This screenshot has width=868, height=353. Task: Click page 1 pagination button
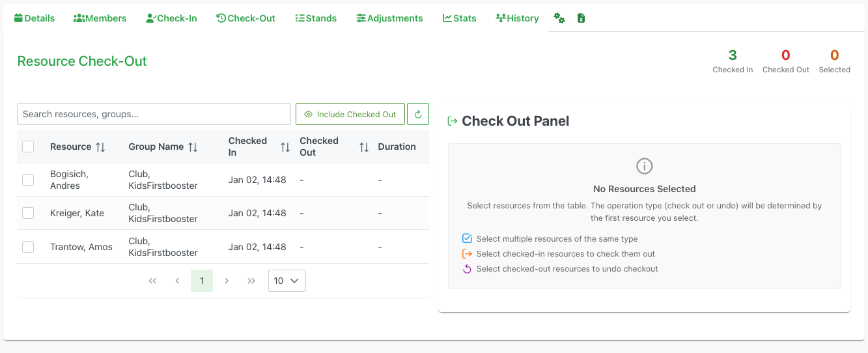coord(202,281)
